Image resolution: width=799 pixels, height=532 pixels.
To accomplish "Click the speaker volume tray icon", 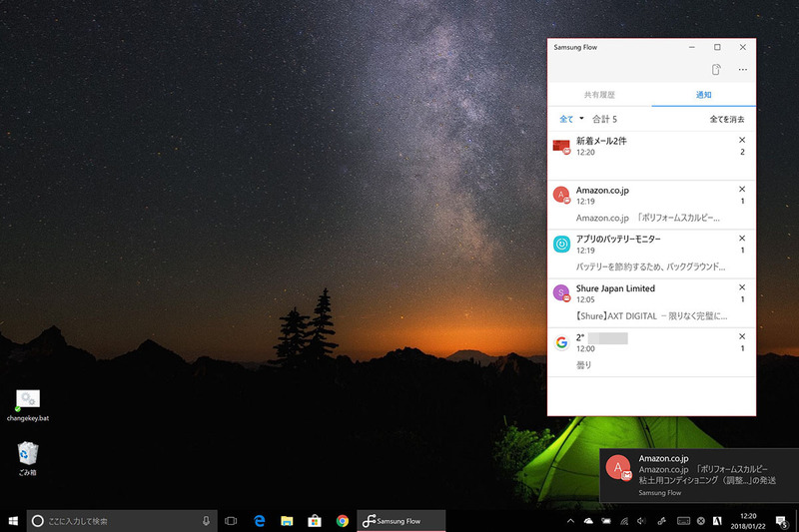I will pos(641,521).
